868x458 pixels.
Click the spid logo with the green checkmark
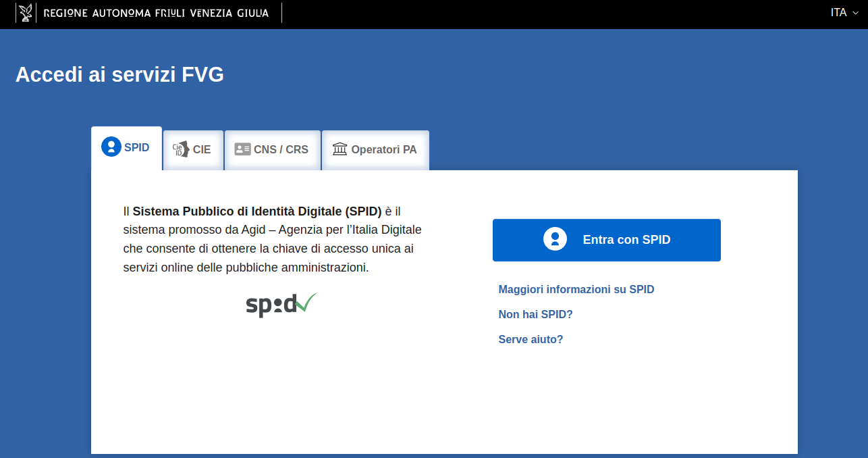281,305
